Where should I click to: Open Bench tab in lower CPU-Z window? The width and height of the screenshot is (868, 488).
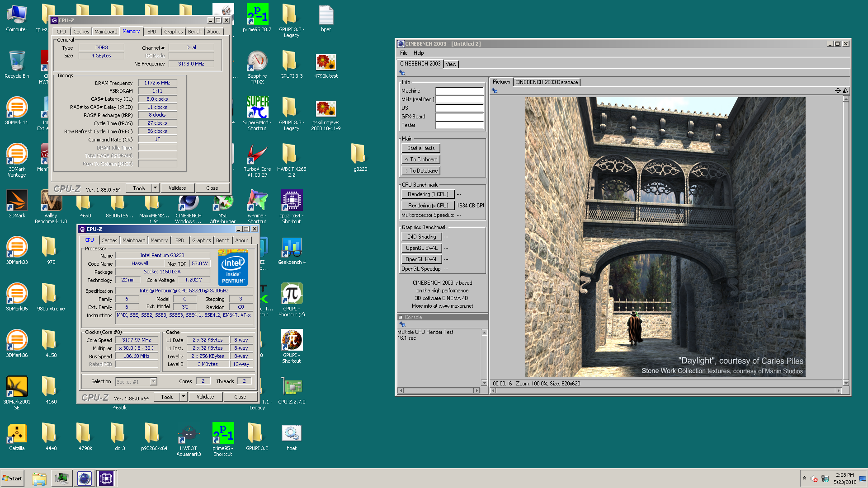tap(222, 240)
